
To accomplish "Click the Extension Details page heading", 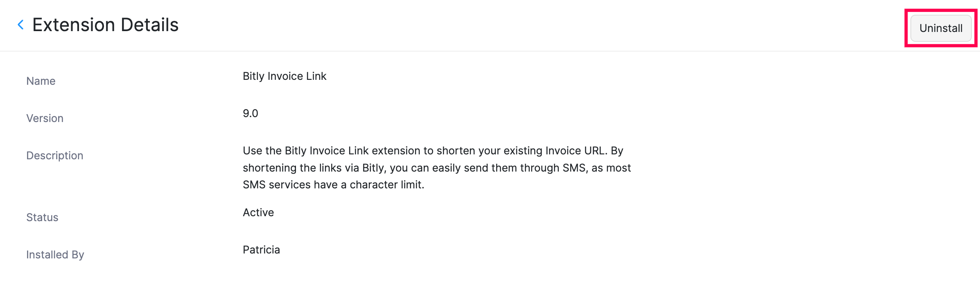I will 105,25.
